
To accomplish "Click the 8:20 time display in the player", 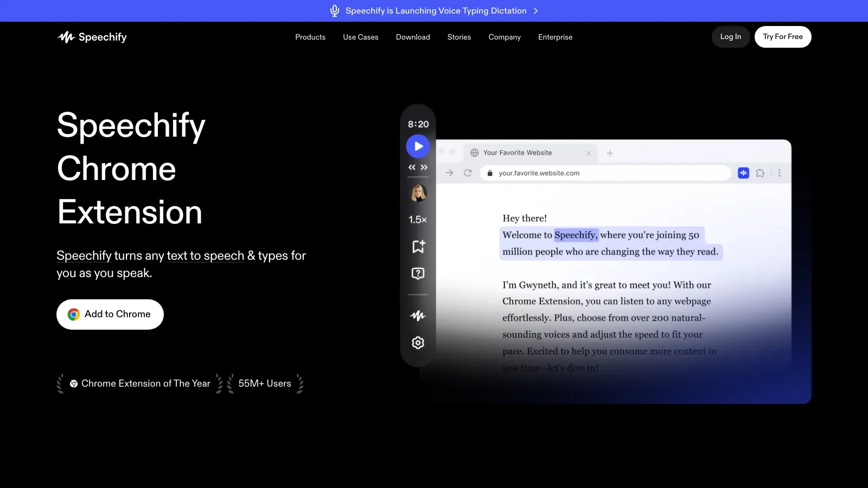I will tap(418, 124).
